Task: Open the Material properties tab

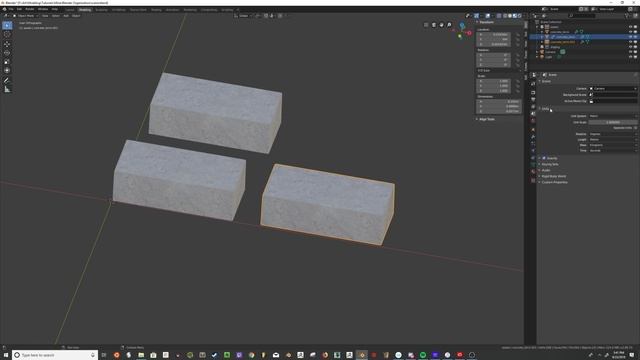Action: click(533, 172)
